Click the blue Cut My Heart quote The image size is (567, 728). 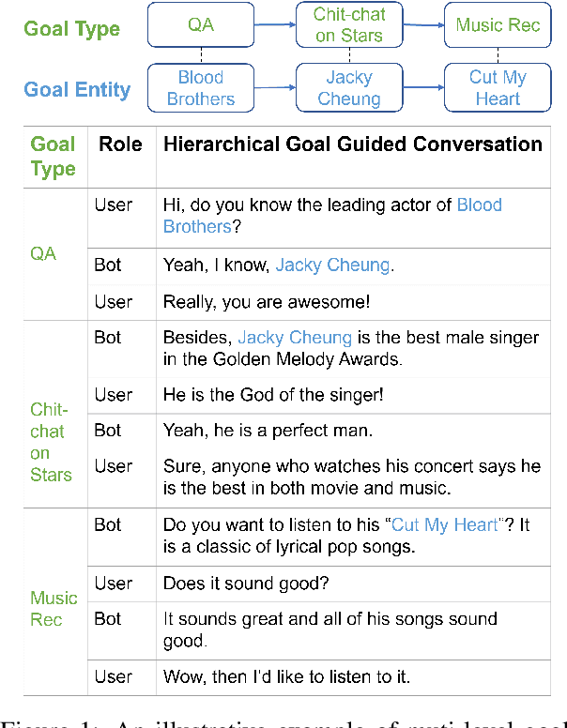pyautogui.click(x=445, y=524)
